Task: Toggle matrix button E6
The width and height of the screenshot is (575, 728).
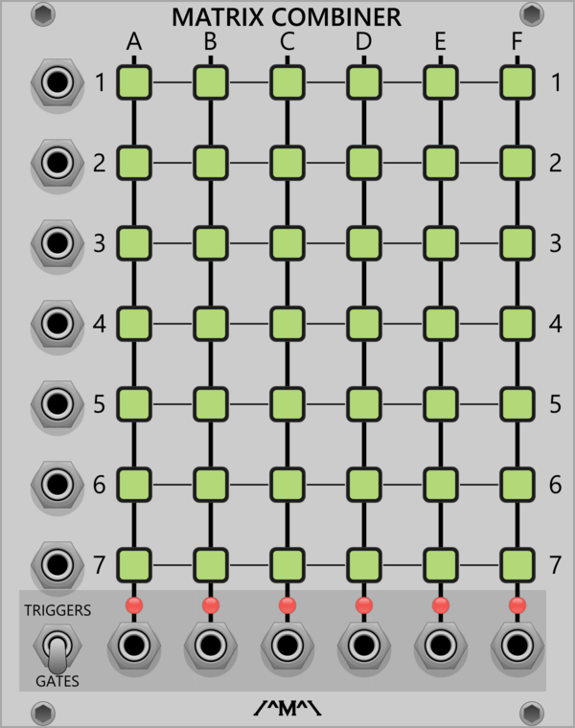Action: [441, 485]
